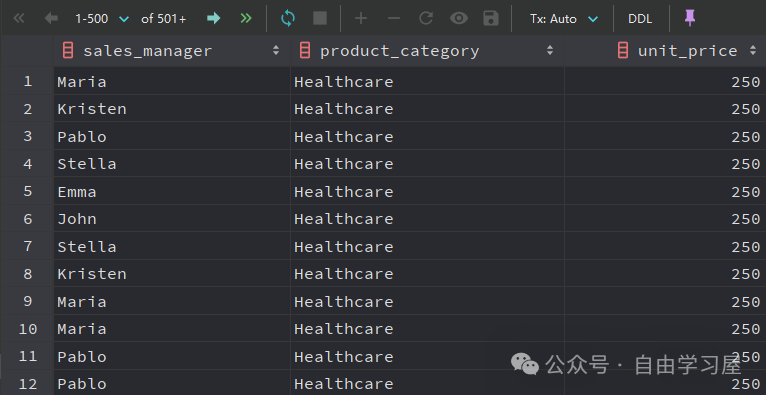Open the 1-500 page size dropdown
Image resolution: width=766 pixels, height=395 pixels.
pyautogui.click(x=102, y=19)
